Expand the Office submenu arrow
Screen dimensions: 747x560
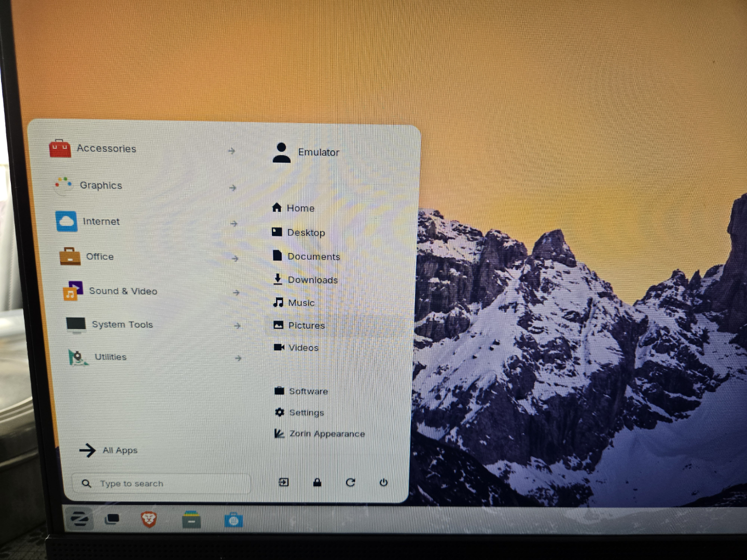pos(235,258)
